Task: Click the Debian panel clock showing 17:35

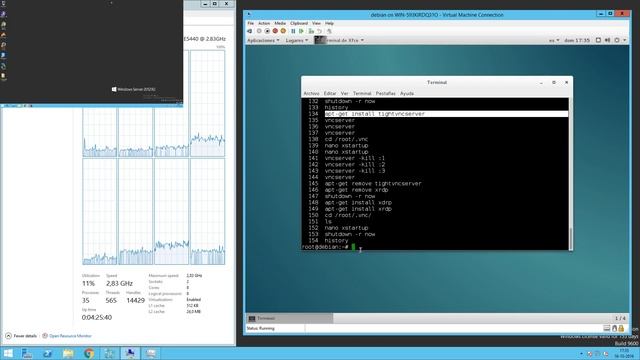Action: (577, 40)
